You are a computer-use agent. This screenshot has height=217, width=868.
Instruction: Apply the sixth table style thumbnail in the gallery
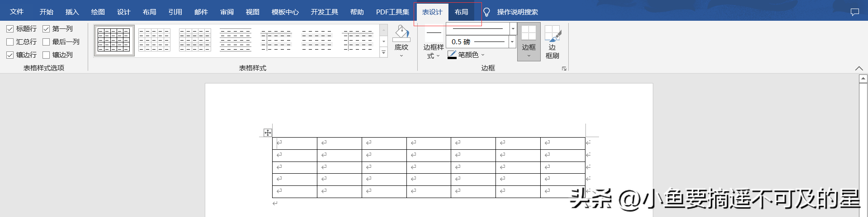point(317,40)
